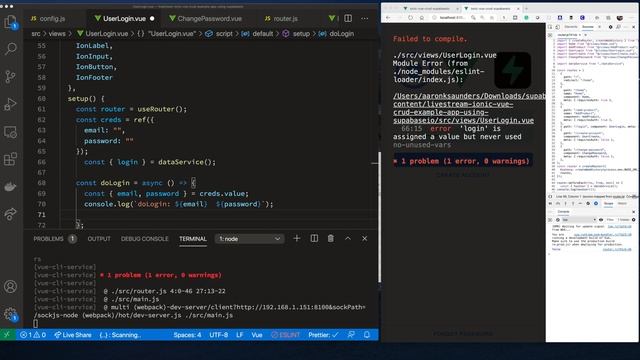
Task: Open DevTools settings gear
Action: (610, 27)
